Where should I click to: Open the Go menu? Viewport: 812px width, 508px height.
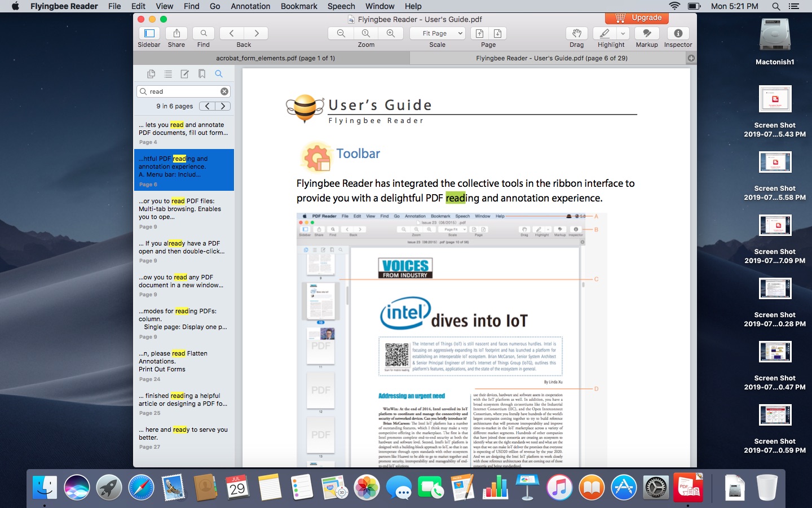point(215,6)
